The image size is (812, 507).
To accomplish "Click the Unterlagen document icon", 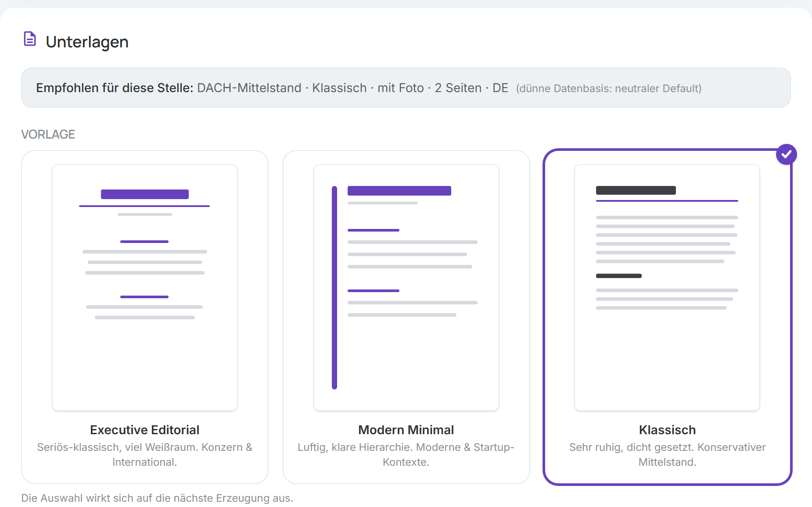I will pos(30,39).
